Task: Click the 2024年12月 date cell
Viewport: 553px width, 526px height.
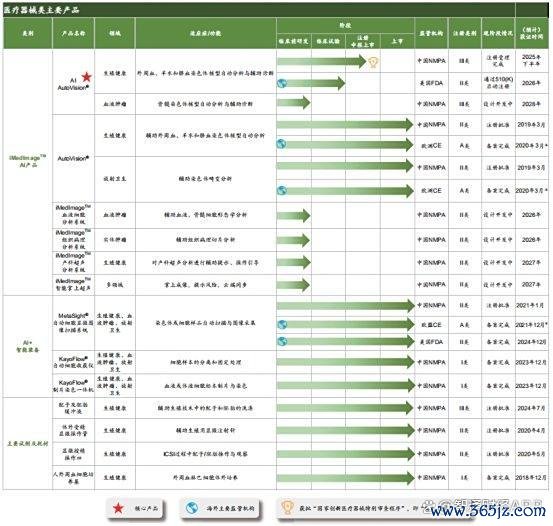Action: pos(531,341)
